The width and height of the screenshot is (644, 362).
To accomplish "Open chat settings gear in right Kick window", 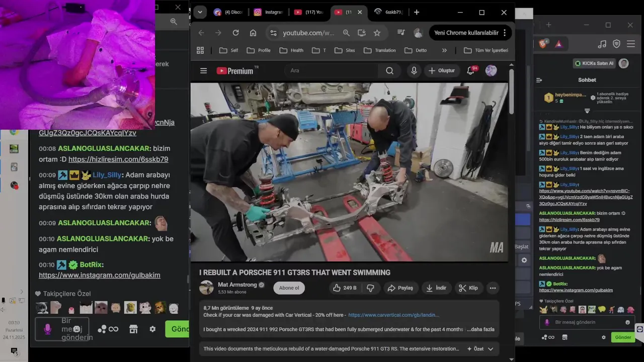I will (604, 337).
